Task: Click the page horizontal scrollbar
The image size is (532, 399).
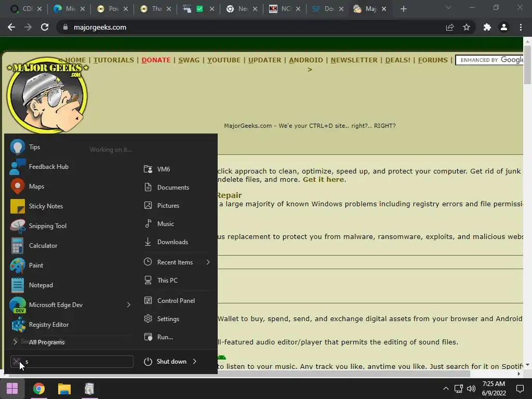Action: pos(239,374)
